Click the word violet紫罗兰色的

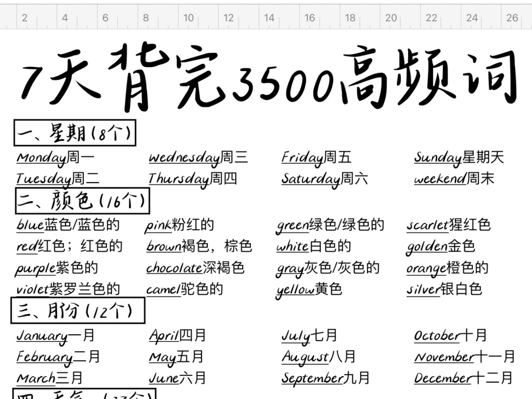(x=68, y=290)
